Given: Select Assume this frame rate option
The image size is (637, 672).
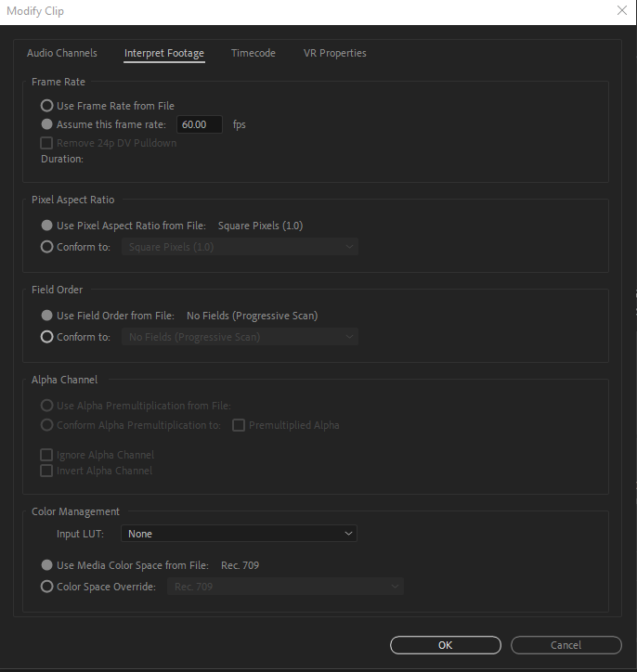Looking at the screenshot, I should click(47, 124).
